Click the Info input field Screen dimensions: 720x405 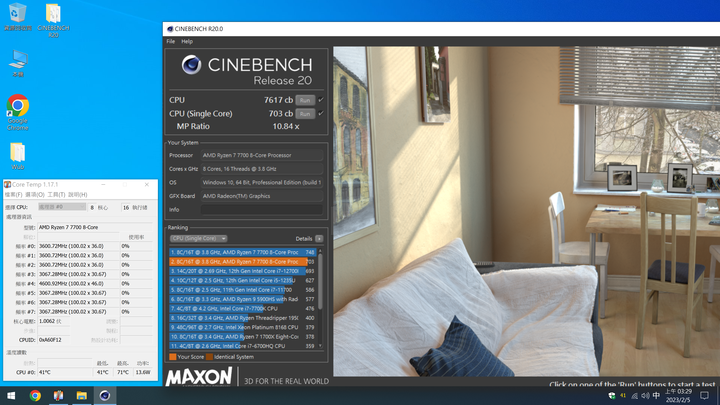pyautogui.click(x=262, y=209)
